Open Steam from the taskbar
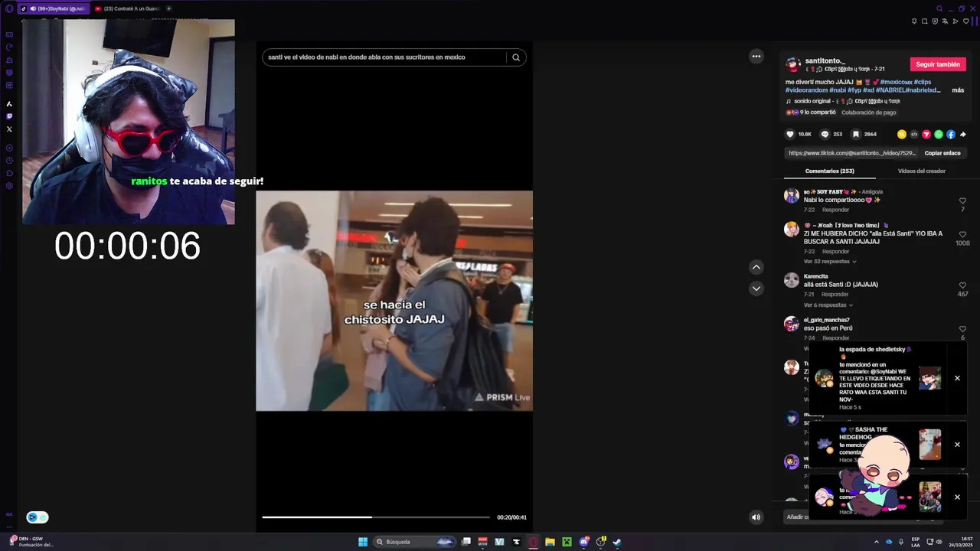This screenshot has height=551, width=980. (617, 542)
